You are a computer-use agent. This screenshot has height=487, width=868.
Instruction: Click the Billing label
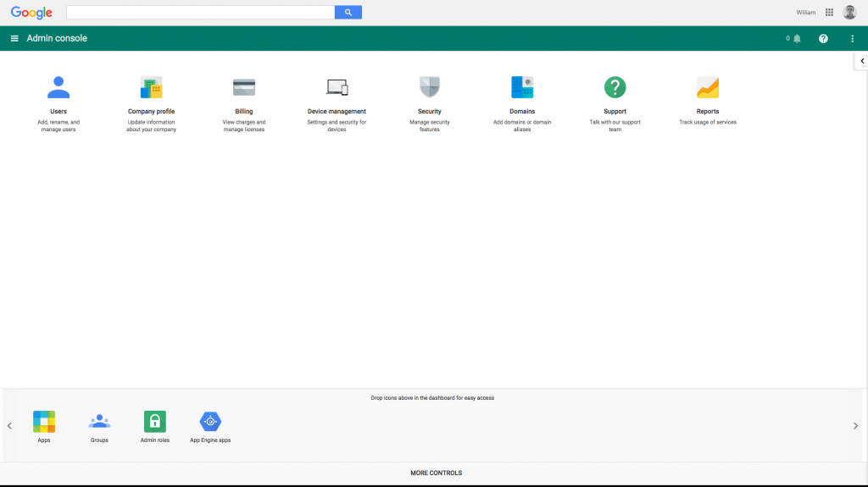coord(244,111)
